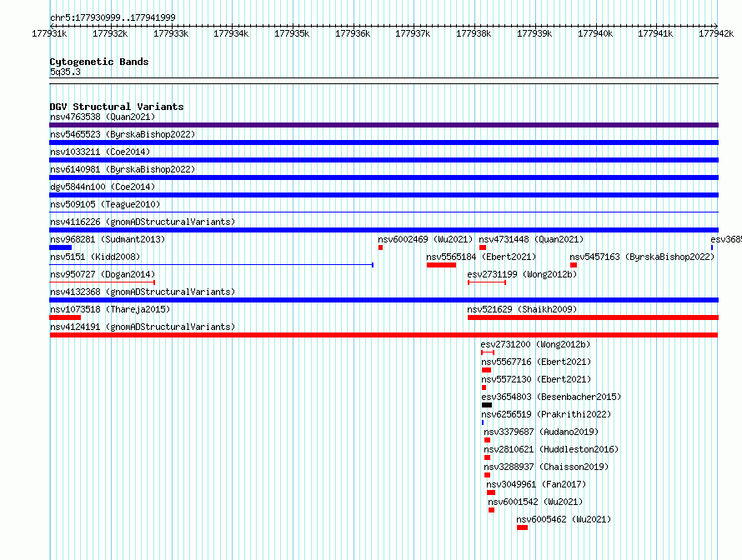Open nsv4124191 (gnomADStructuralVariants) label

click(x=143, y=327)
